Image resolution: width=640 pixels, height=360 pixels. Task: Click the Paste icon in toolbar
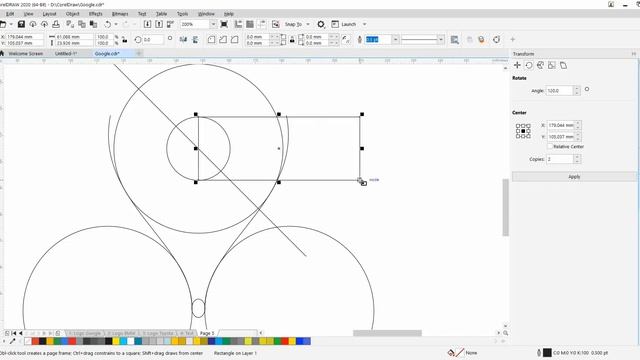click(93, 24)
